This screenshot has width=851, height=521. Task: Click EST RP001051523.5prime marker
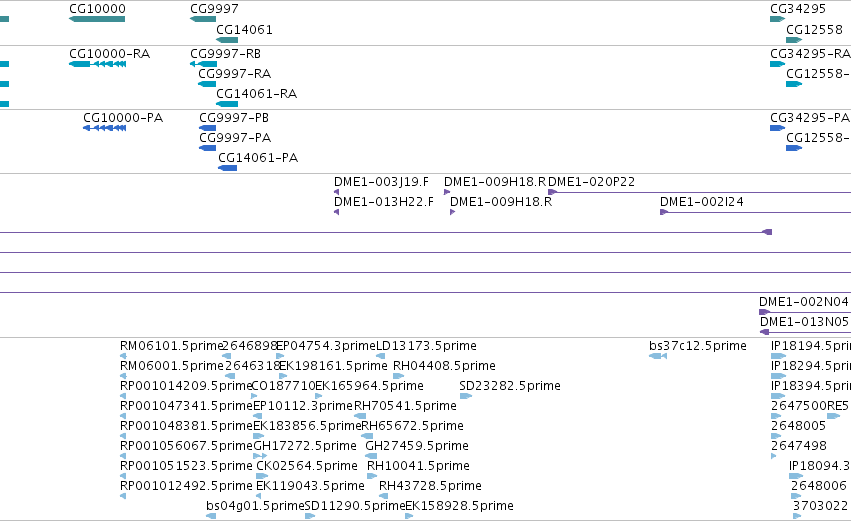click(123, 476)
